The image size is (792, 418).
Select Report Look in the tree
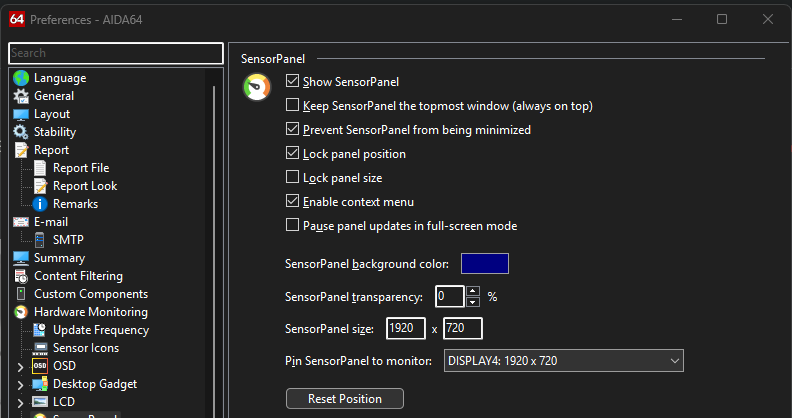pyautogui.click(x=85, y=186)
